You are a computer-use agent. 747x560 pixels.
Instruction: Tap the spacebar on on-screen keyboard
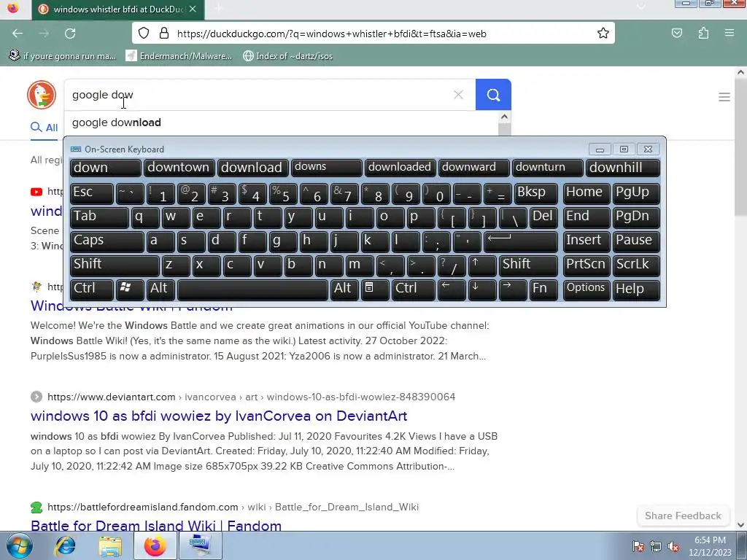(252, 289)
